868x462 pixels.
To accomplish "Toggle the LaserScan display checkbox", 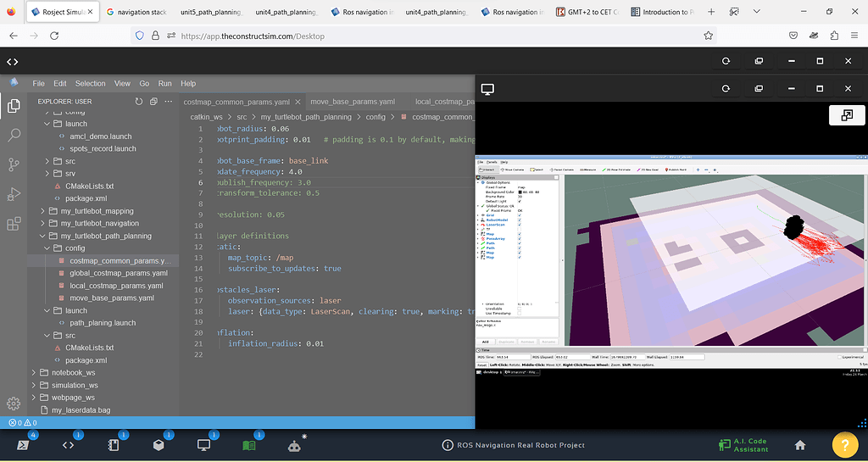I will click(519, 224).
